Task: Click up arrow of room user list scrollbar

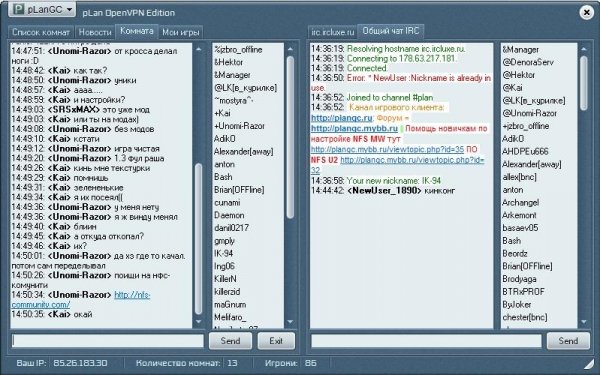Action: click(x=290, y=49)
